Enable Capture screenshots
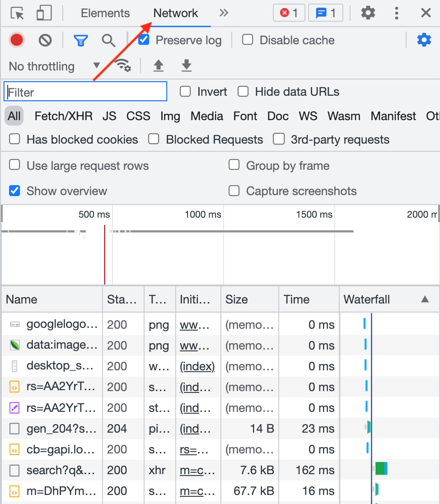 pyautogui.click(x=234, y=191)
